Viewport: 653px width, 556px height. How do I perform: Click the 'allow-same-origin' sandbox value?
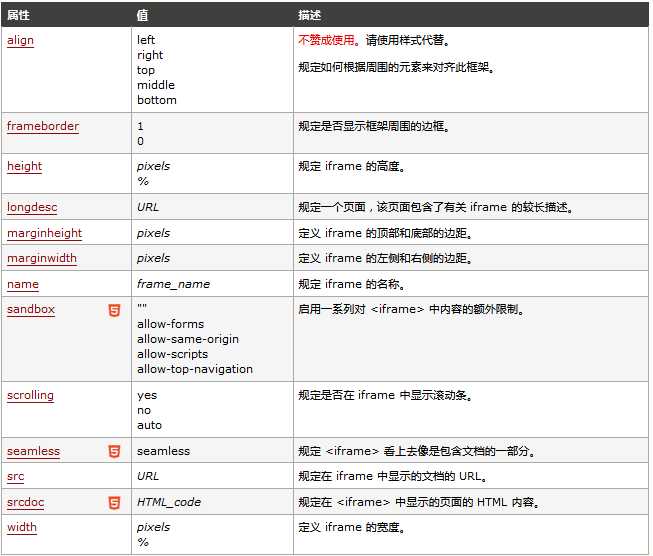pos(188,339)
